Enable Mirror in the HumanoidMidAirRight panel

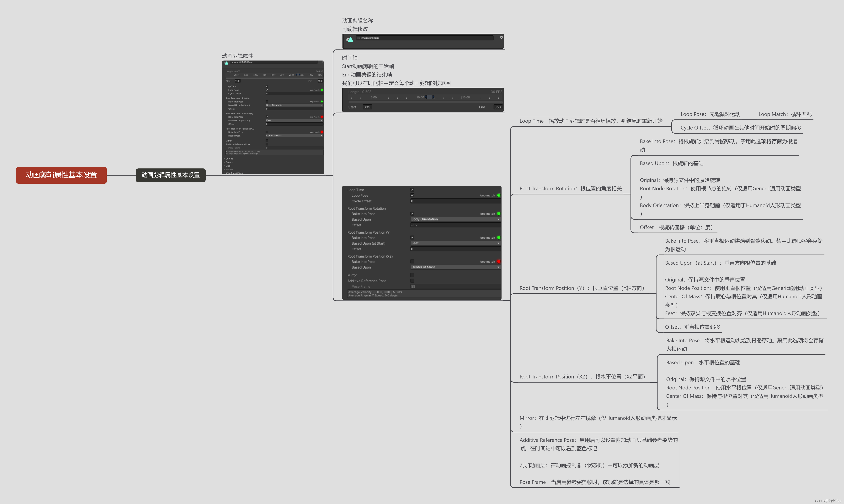pos(267,141)
